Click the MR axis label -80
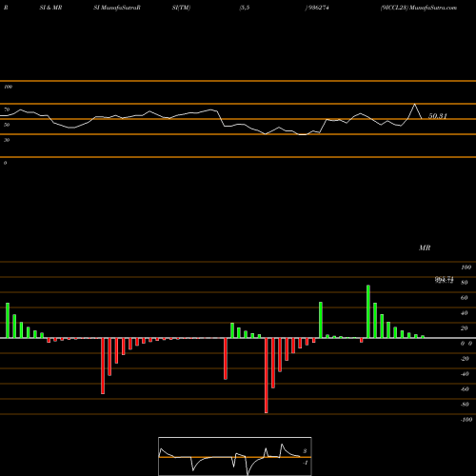The height and width of the screenshot is (476, 476). [x=465, y=405]
